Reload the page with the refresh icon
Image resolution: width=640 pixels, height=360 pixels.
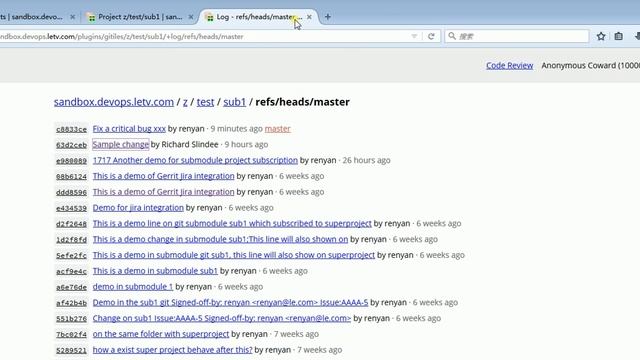click(x=431, y=36)
